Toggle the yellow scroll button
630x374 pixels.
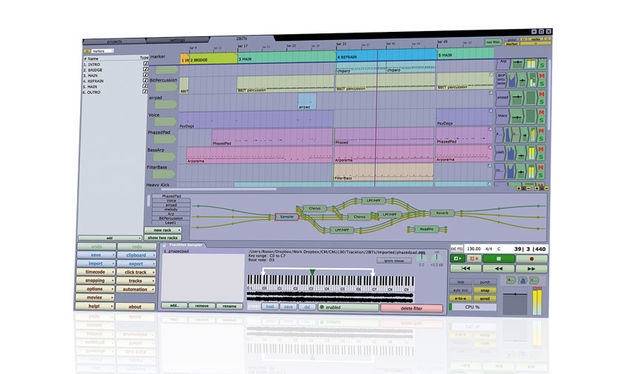(485, 298)
